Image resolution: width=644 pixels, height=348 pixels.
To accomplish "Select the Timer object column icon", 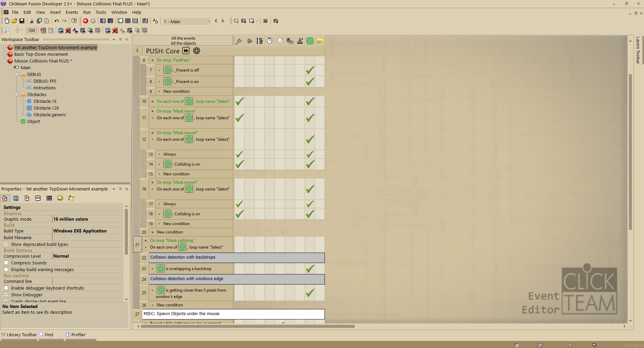I will 270,41.
